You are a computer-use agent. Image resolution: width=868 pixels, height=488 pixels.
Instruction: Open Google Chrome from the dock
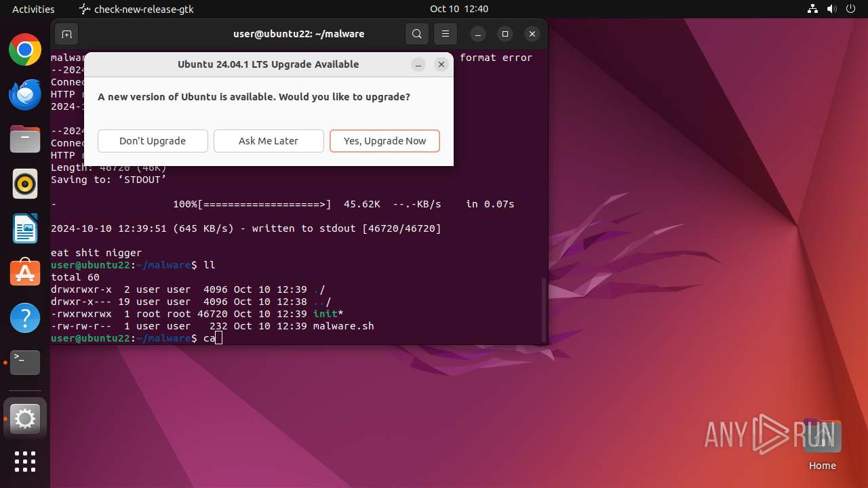click(x=25, y=50)
